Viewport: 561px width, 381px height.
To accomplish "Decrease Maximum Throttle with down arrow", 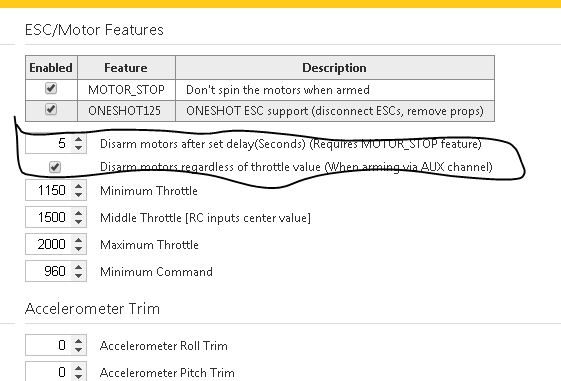I will (78, 248).
